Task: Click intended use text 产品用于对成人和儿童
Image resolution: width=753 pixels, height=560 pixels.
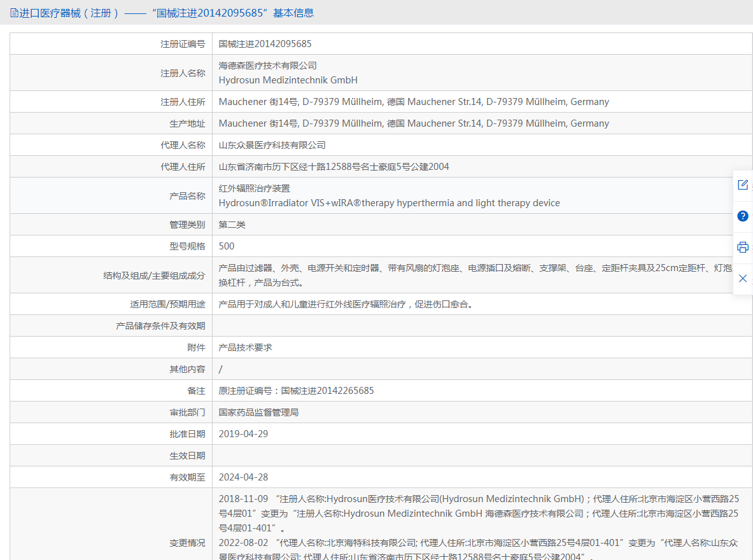Action: click(x=347, y=304)
